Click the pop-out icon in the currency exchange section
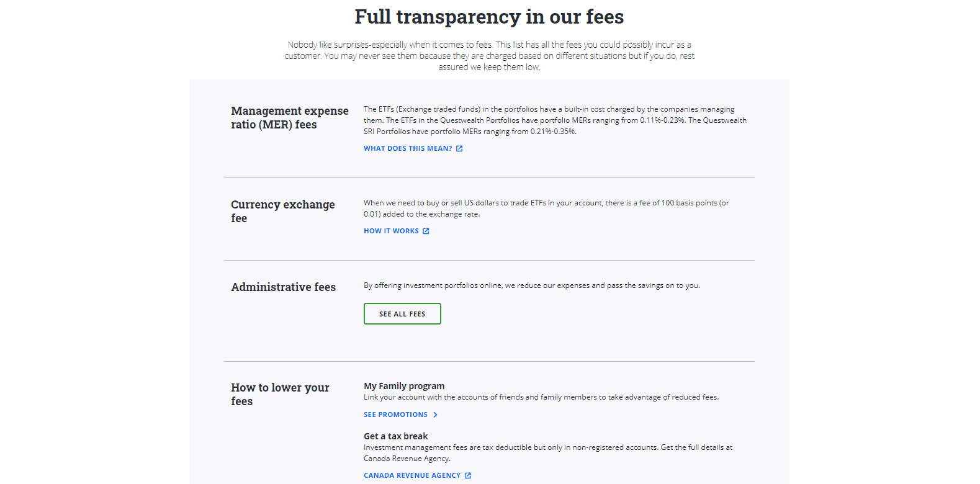Image resolution: width=980 pixels, height=484 pixels. (x=425, y=230)
